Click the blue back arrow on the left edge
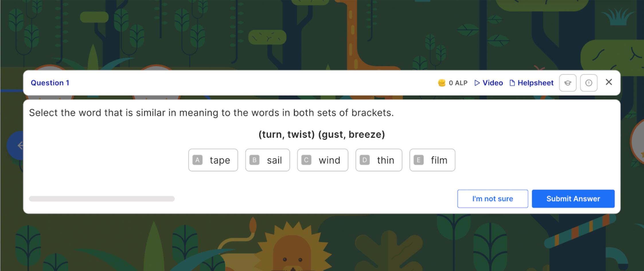This screenshot has width=644, height=271. pos(20,146)
